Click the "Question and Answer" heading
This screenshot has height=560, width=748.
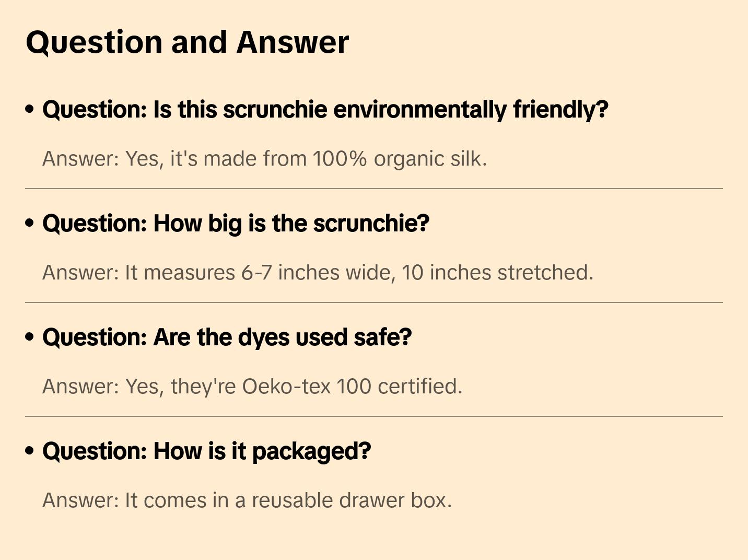(187, 42)
